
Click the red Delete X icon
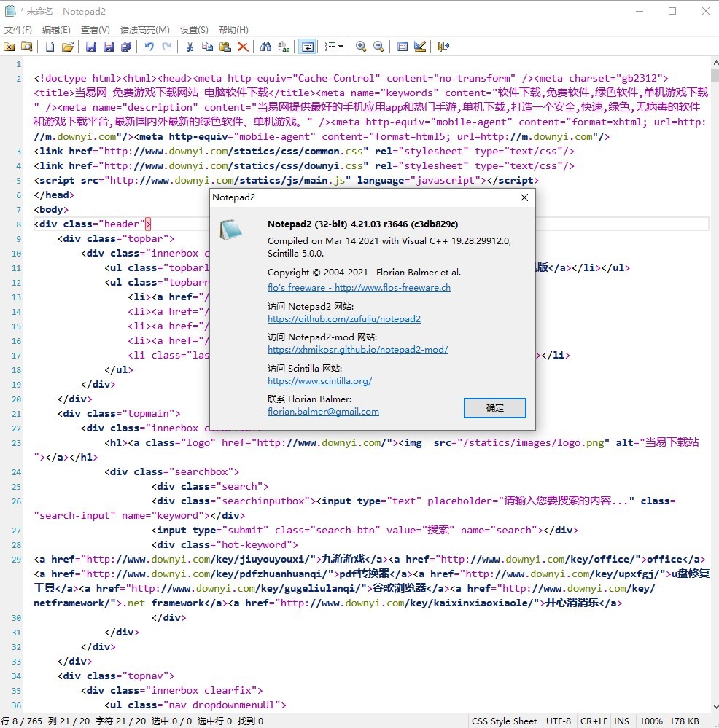(243, 47)
